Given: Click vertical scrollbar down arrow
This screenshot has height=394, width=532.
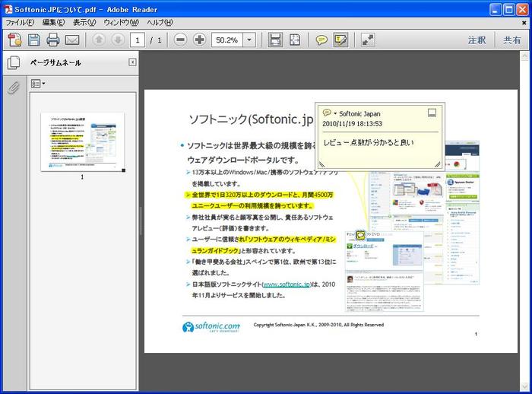Looking at the screenshot, I should 524,386.
